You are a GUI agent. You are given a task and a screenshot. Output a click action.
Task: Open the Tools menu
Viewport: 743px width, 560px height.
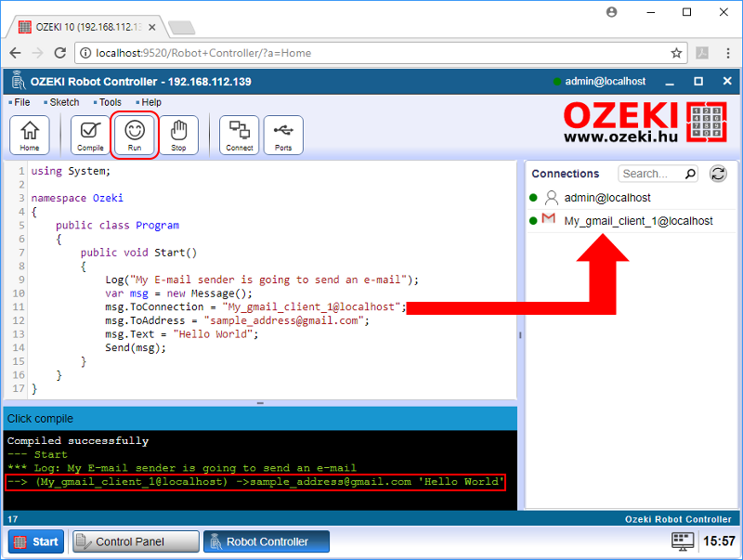tap(110, 102)
